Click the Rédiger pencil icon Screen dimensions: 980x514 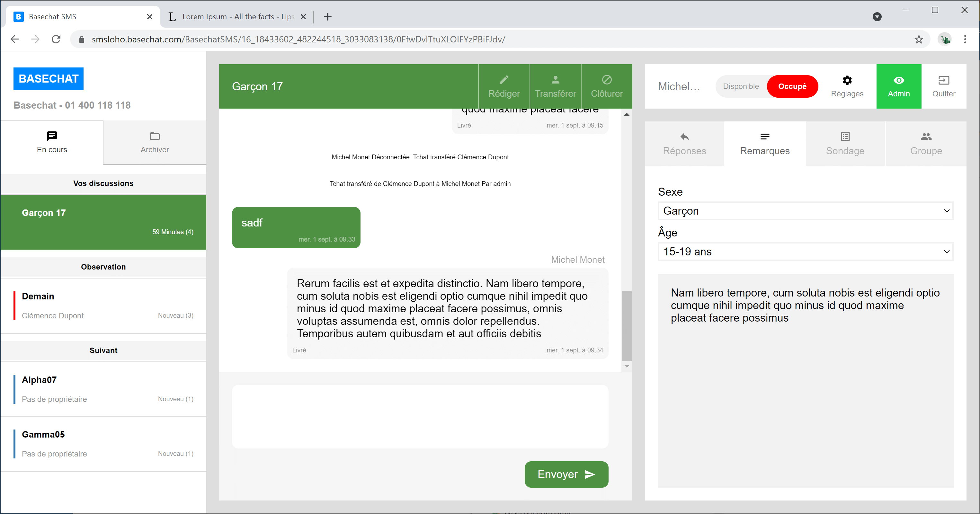504,80
